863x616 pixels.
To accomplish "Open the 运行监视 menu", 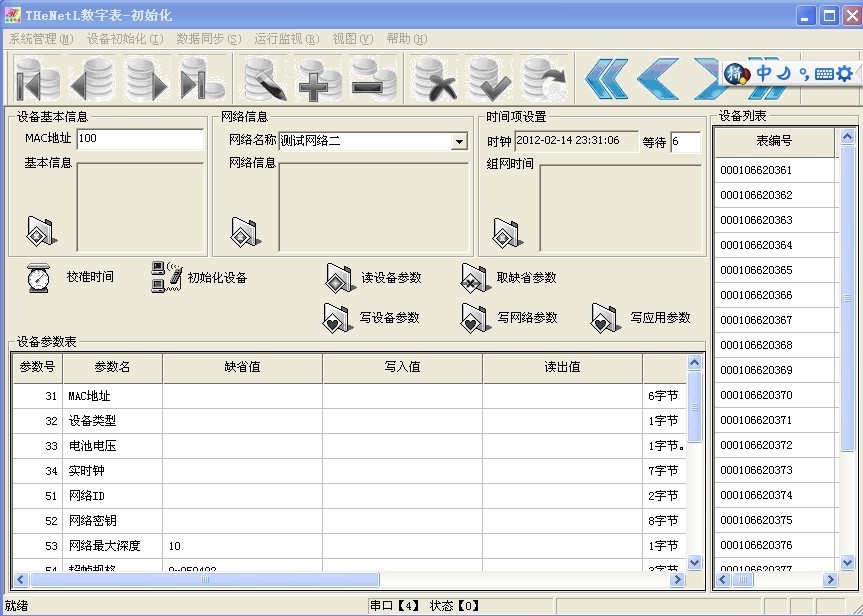I will click(286, 39).
